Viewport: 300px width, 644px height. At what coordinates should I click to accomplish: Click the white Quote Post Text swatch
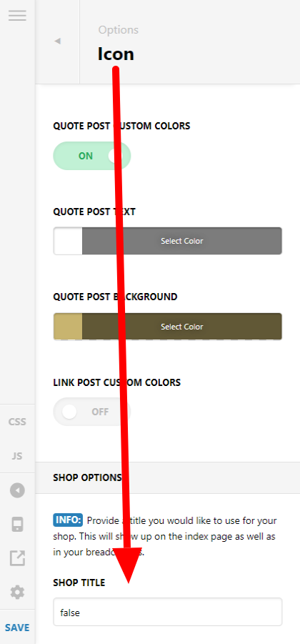tap(68, 241)
